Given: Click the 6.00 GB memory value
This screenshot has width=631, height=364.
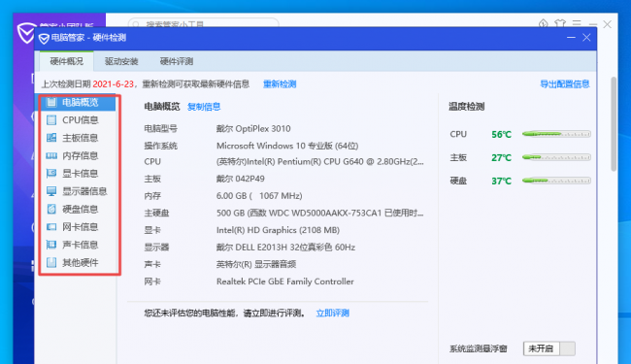Looking at the screenshot, I should (x=259, y=196).
